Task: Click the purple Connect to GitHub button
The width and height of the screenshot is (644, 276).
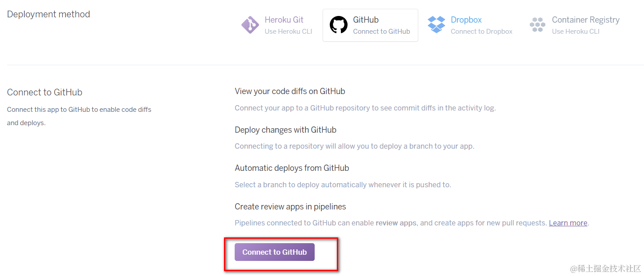Action: pos(275,252)
